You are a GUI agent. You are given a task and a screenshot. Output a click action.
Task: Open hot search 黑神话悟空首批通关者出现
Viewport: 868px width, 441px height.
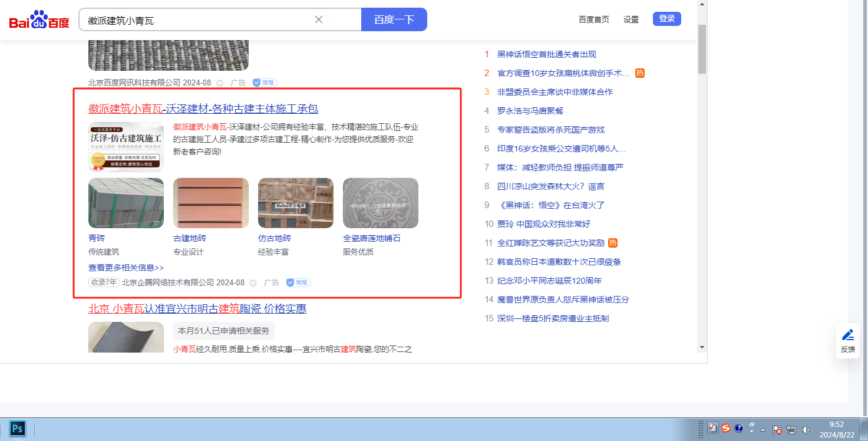(x=547, y=54)
